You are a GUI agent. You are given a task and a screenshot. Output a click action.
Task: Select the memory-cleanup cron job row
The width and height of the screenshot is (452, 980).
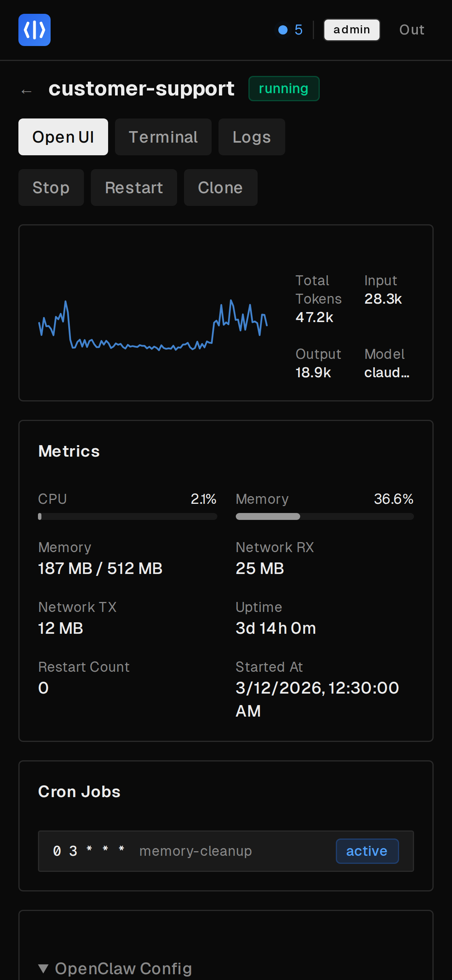click(196, 851)
